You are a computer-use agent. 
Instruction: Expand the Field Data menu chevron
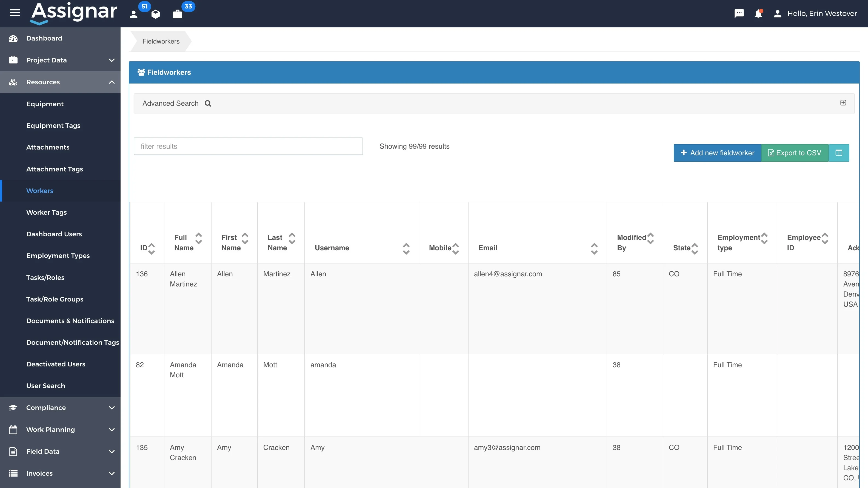click(112, 452)
